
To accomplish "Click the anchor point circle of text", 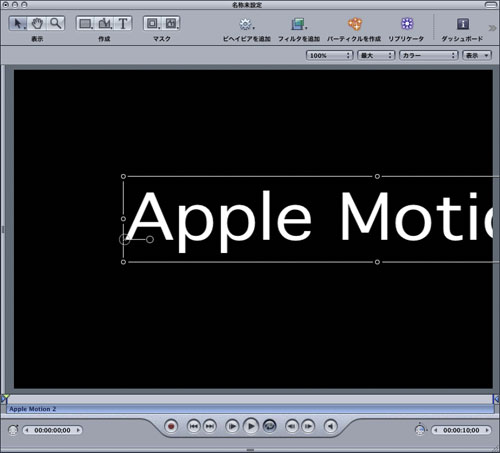I will tap(125, 239).
